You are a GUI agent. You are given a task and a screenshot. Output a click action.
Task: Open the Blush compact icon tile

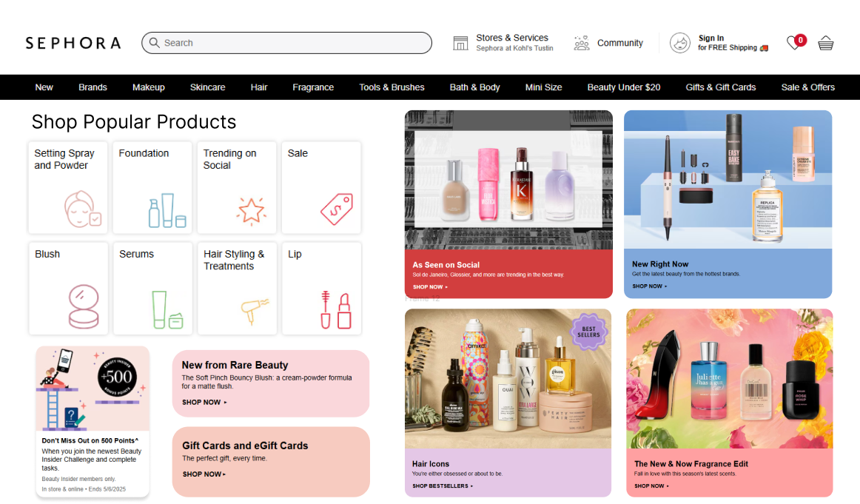(68, 289)
